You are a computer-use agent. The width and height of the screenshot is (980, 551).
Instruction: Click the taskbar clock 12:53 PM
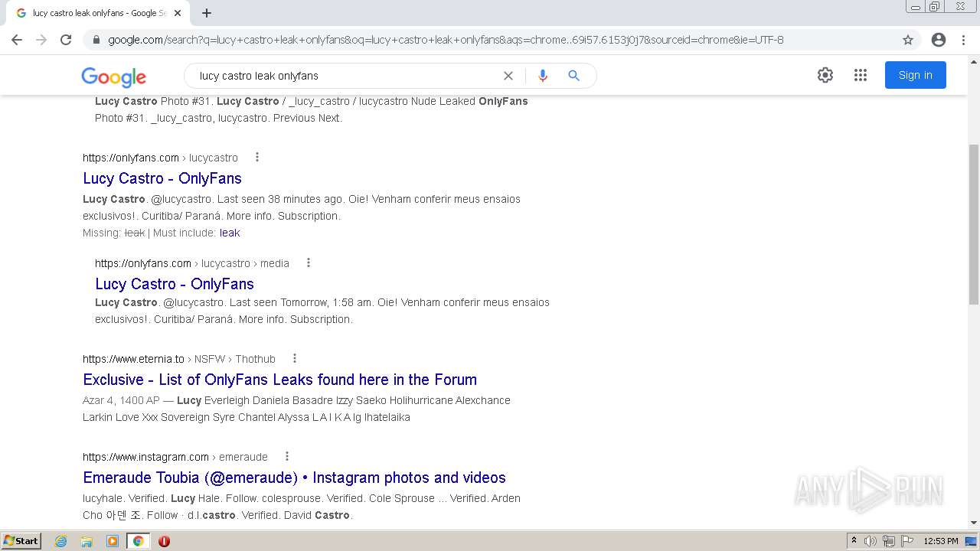[x=941, y=541]
